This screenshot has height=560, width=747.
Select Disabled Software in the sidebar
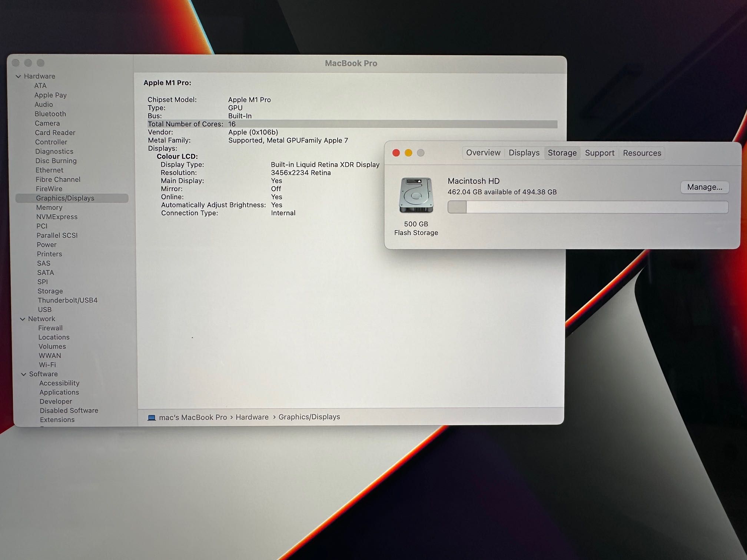pos(69,411)
